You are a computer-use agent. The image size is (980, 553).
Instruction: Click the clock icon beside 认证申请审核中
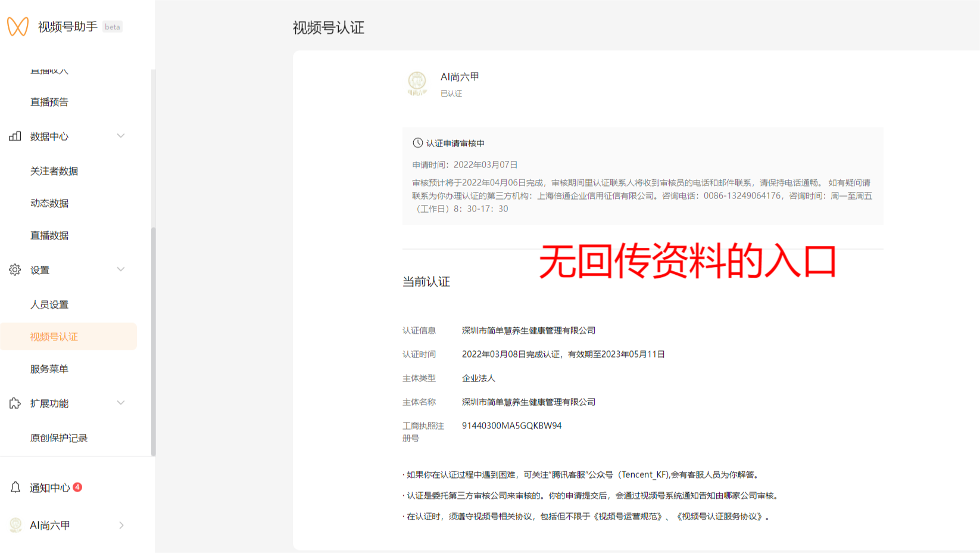click(418, 143)
